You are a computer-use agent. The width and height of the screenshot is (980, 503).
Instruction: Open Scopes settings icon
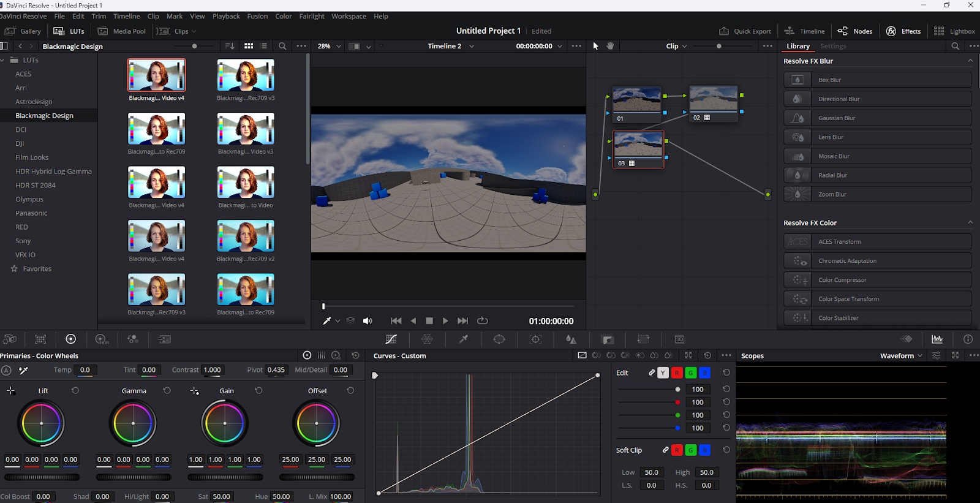tap(936, 355)
